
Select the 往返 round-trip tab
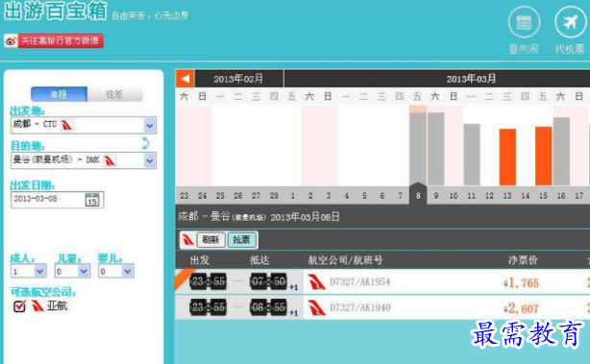coord(114,94)
